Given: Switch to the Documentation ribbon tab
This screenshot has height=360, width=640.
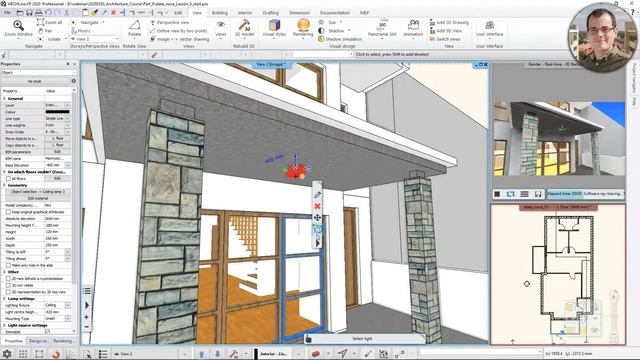Looking at the screenshot, I should [334, 13].
